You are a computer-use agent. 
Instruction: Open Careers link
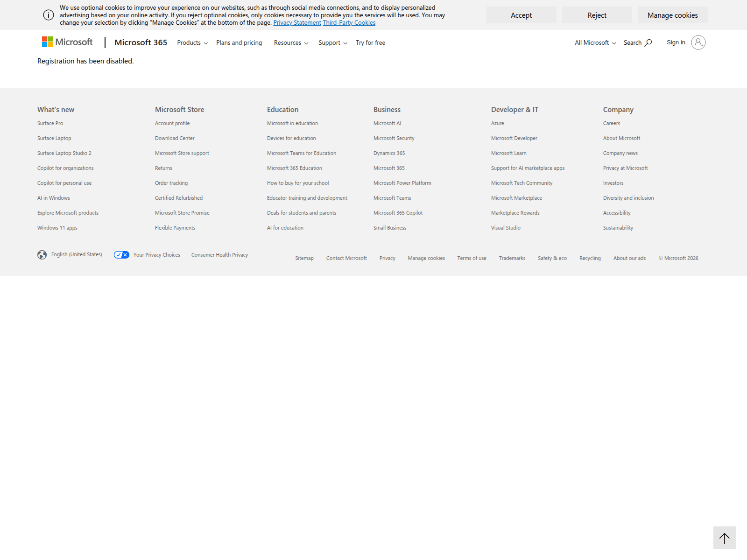tap(612, 123)
